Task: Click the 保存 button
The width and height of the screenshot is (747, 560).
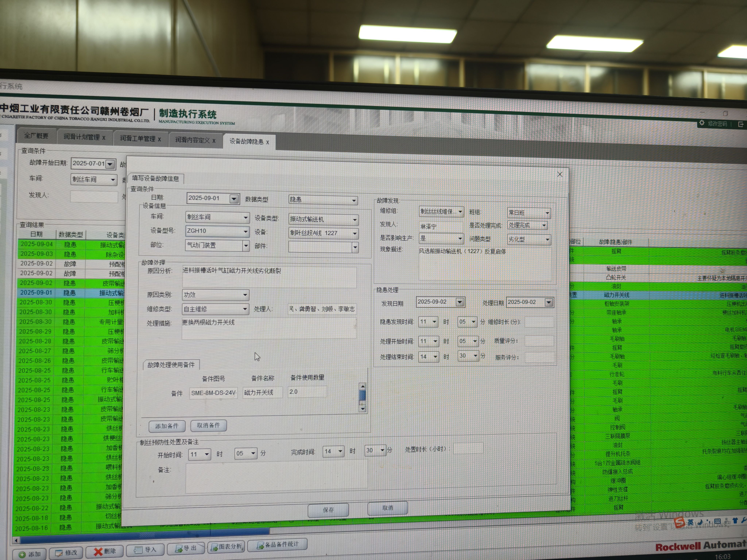Action: tap(328, 510)
